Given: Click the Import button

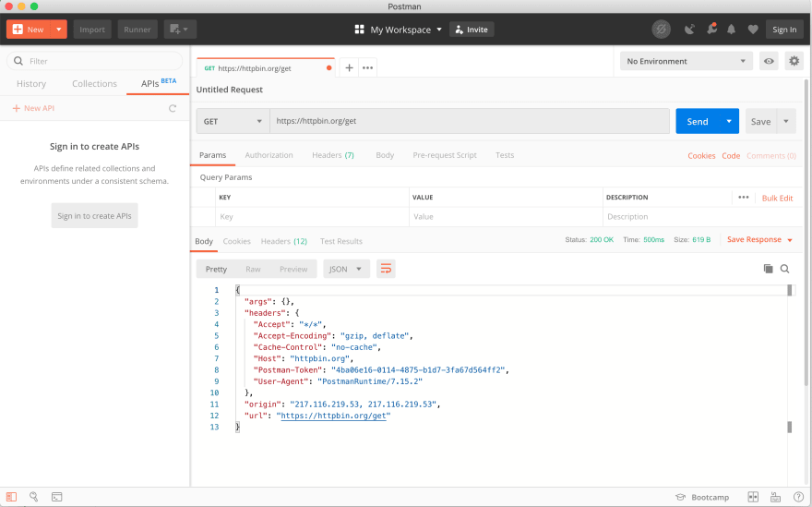Looking at the screenshot, I should click(x=92, y=30).
